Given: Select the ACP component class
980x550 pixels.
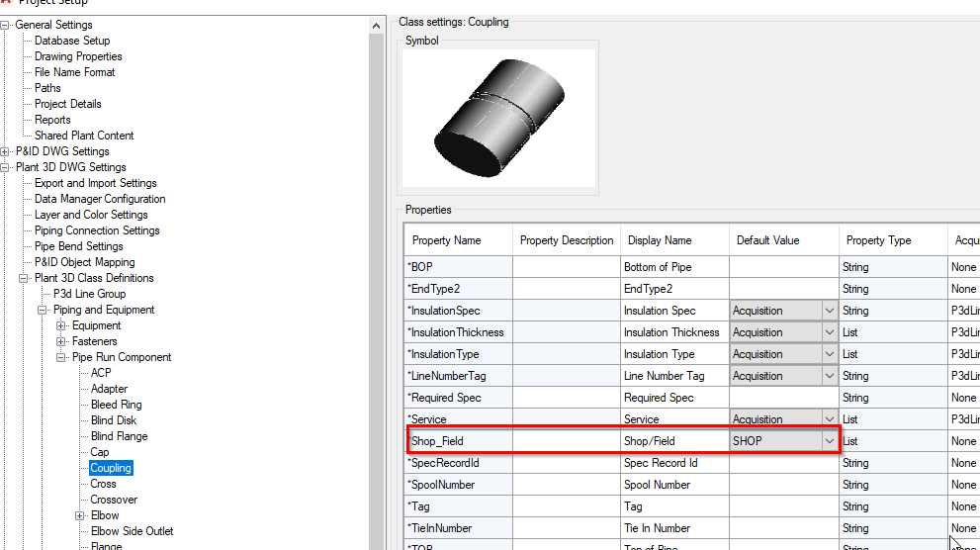Looking at the screenshot, I should tap(101, 373).
